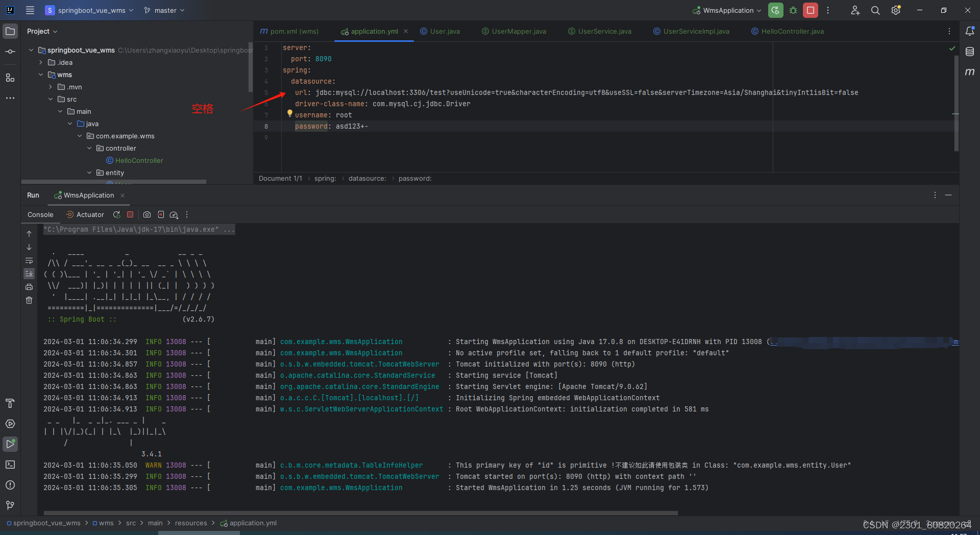Toggle scroll to end in console
Image resolution: width=980 pixels, height=535 pixels.
point(29,274)
